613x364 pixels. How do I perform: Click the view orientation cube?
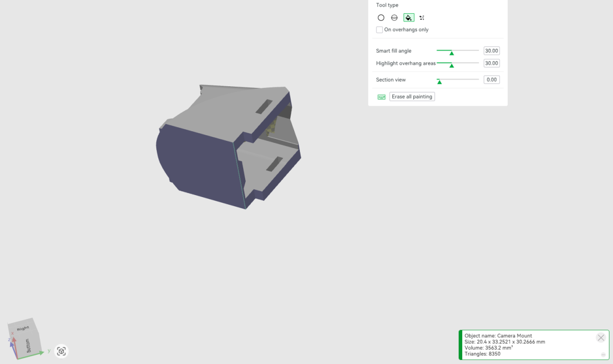click(x=26, y=338)
